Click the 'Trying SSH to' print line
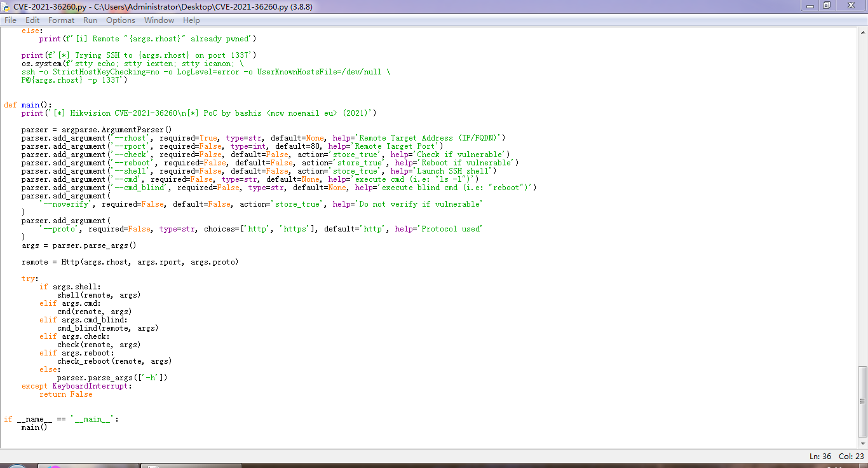Viewport: 868px width, 468px height. [x=139, y=55]
